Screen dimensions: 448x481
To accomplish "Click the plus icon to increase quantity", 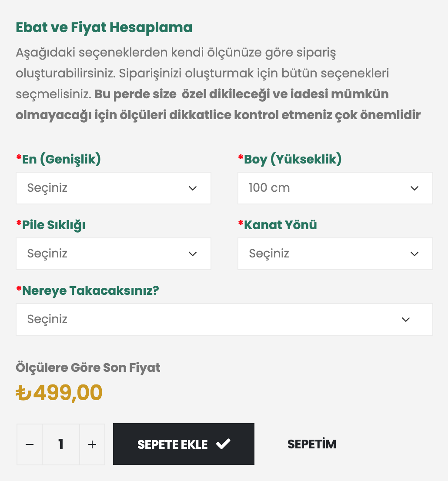I will pyautogui.click(x=92, y=444).
